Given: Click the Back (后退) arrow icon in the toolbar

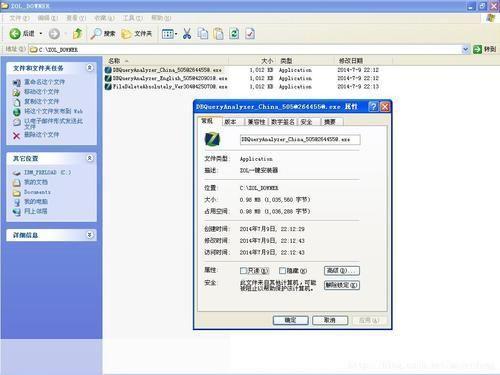Looking at the screenshot, I should pos(15,33).
